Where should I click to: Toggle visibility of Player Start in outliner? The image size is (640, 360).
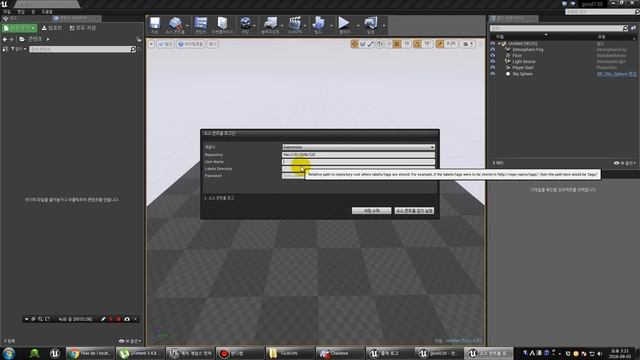[493, 68]
